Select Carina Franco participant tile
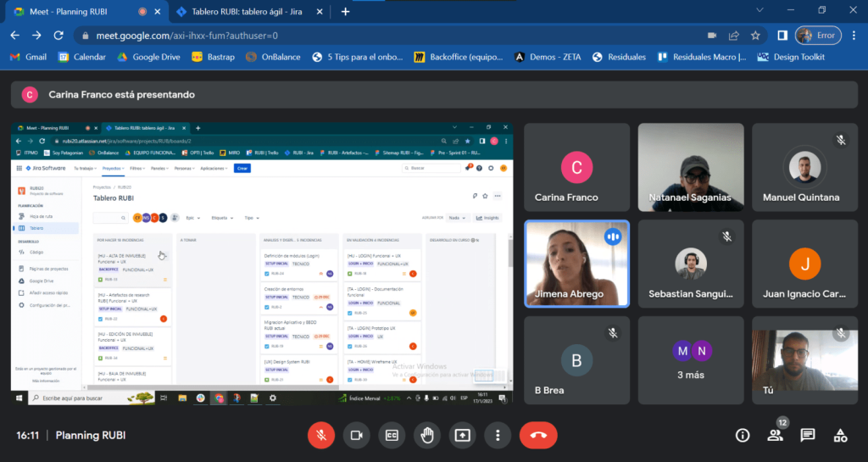The width and height of the screenshot is (868, 462). [576, 167]
